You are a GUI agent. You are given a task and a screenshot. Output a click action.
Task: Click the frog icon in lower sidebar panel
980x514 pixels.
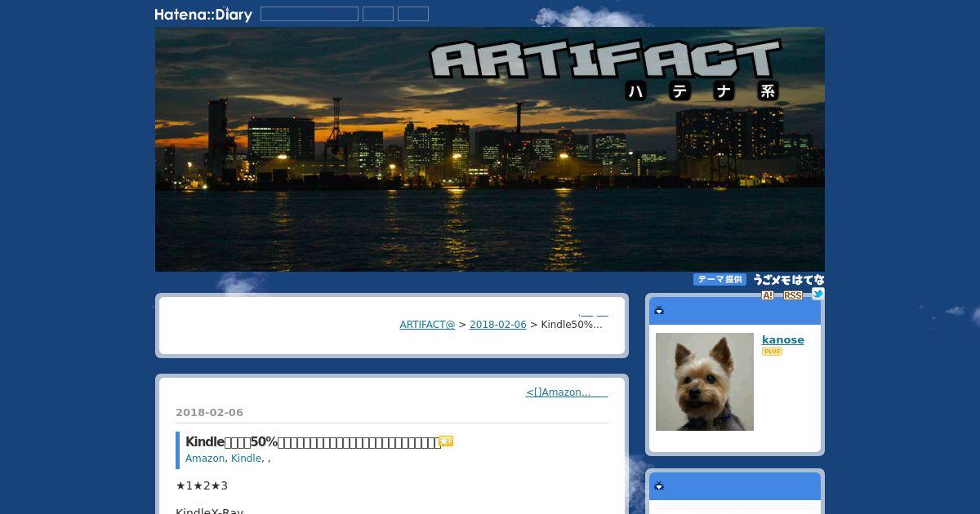pos(659,485)
